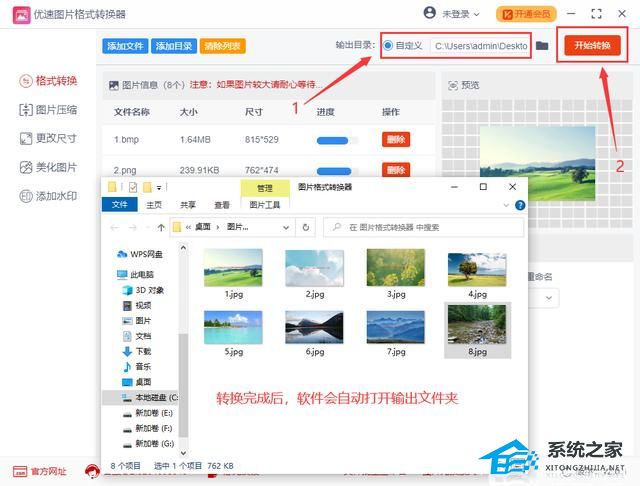Click Explorer refresh button in address bar

pyautogui.click(x=306, y=227)
